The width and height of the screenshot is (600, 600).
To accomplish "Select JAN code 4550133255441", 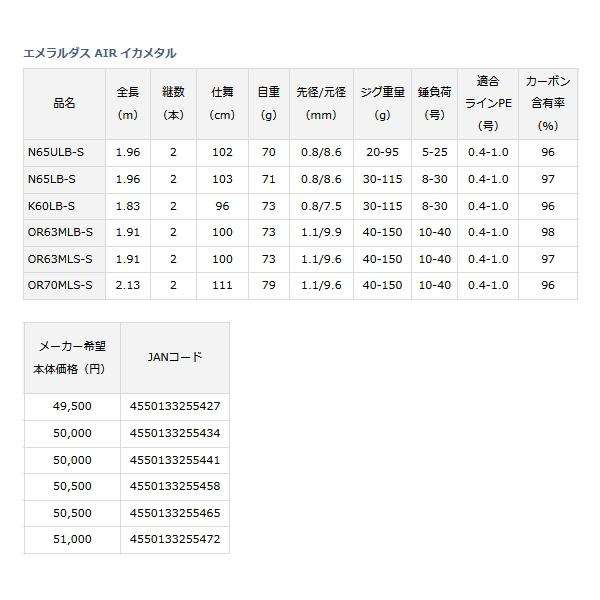I will click(x=175, y=460).
